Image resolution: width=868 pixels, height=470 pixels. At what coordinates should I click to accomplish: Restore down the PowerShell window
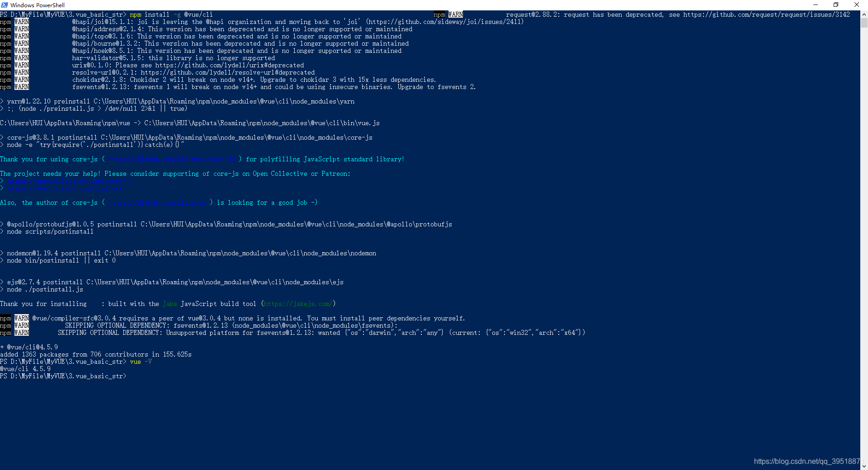836,5
